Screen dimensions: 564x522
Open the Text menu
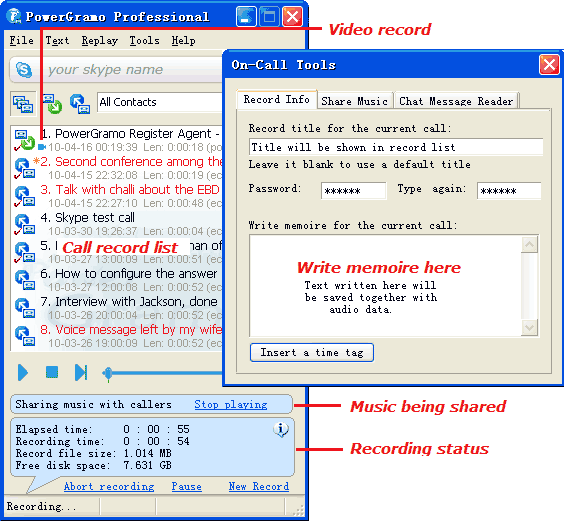point(57,40)
